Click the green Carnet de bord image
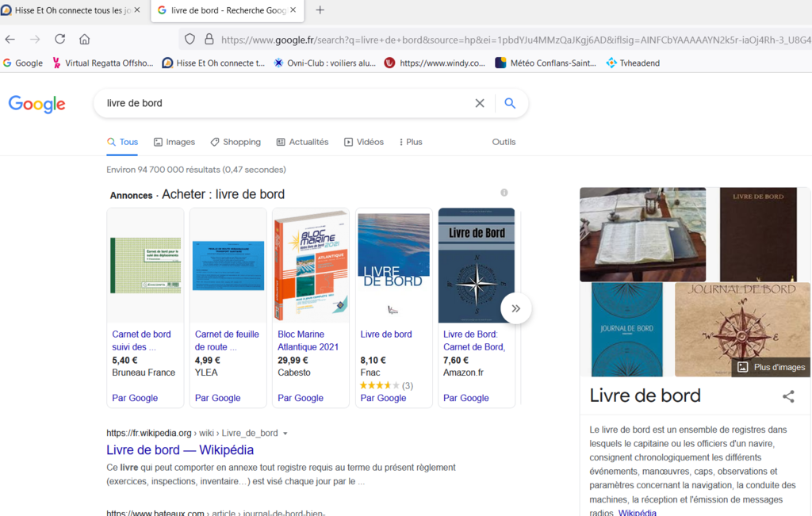812x516 pixels. 146,266
